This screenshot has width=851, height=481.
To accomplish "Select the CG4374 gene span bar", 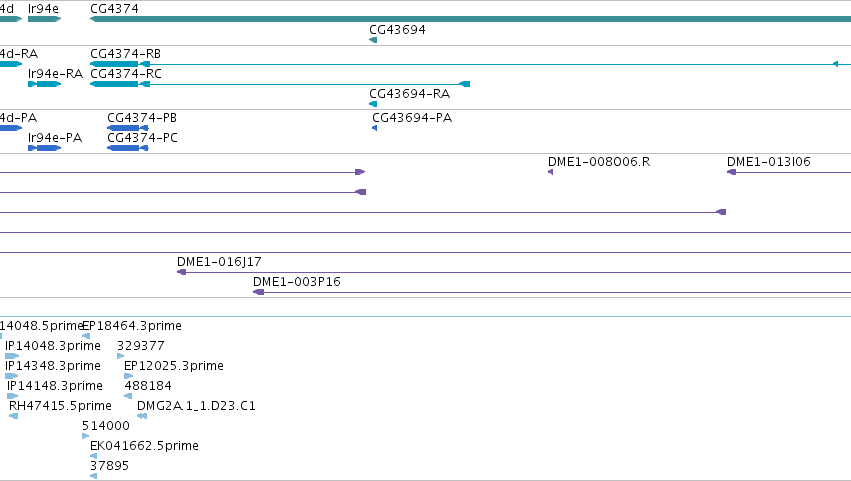I will click(471, 19).
